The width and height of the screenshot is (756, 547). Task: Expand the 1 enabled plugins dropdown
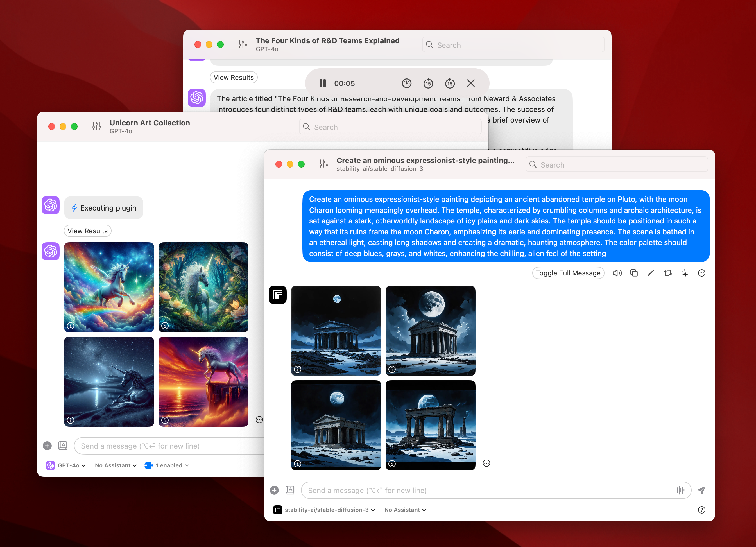pyautogui.click(x=167, y=465)
